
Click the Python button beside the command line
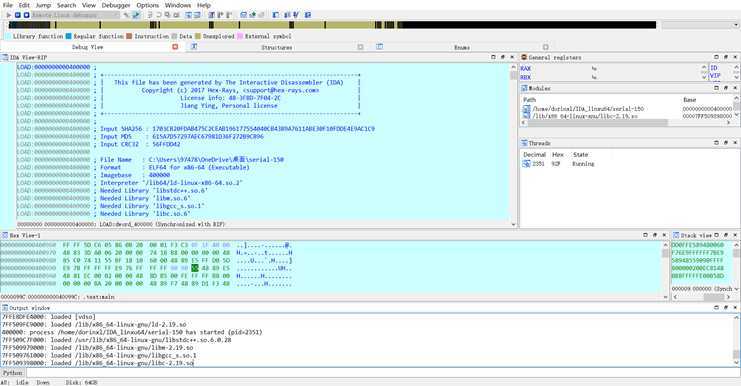tap(12, 373)
